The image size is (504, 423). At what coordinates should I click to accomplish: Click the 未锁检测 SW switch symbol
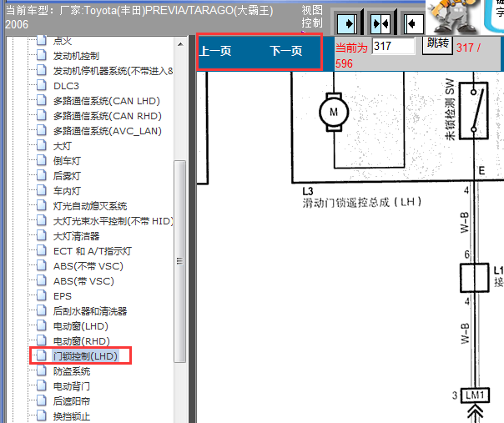pyautogui.click(x=473, y=111)
